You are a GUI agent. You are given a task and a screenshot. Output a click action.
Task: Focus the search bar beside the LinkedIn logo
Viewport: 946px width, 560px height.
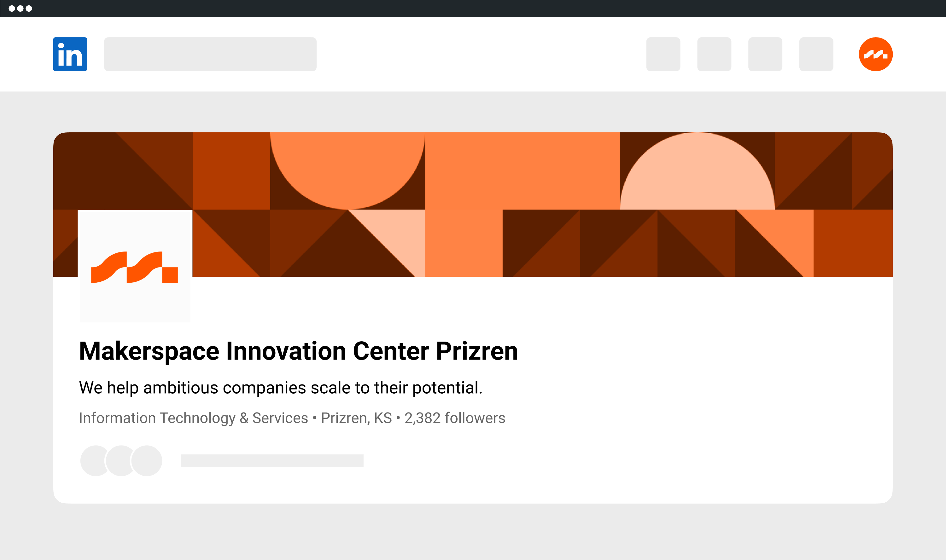210,54
